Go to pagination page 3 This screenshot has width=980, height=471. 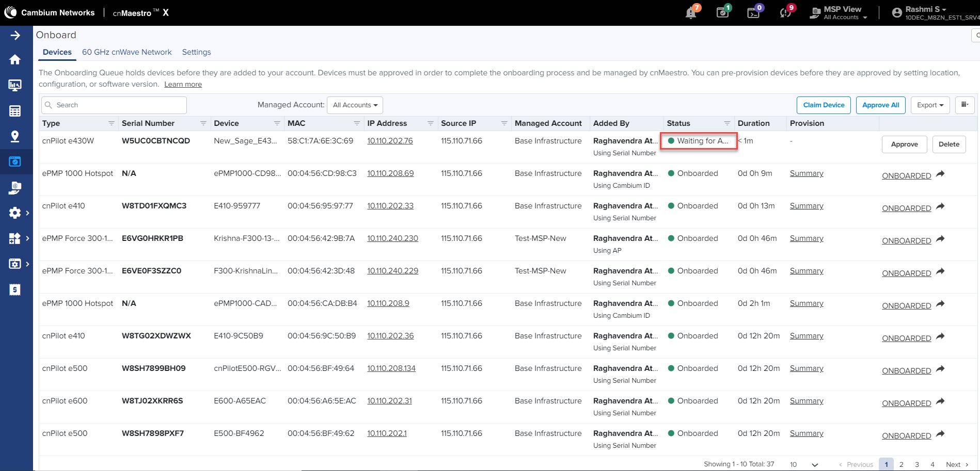pos(917,464)
